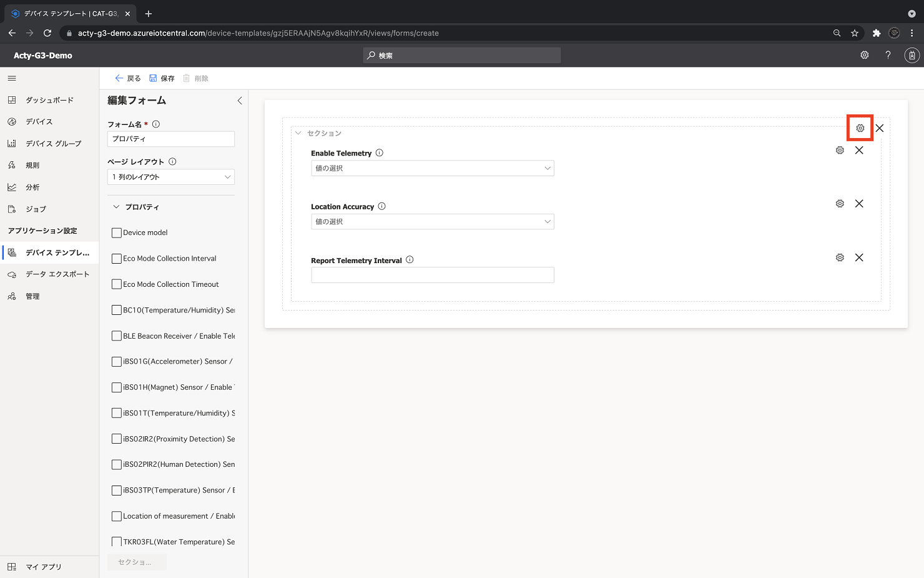Image resolution: width=924 pixels, height=578 pixels.
Task: Check BC10(Temperature/Humidity) sensor checkbox
Action: (117, 310)
